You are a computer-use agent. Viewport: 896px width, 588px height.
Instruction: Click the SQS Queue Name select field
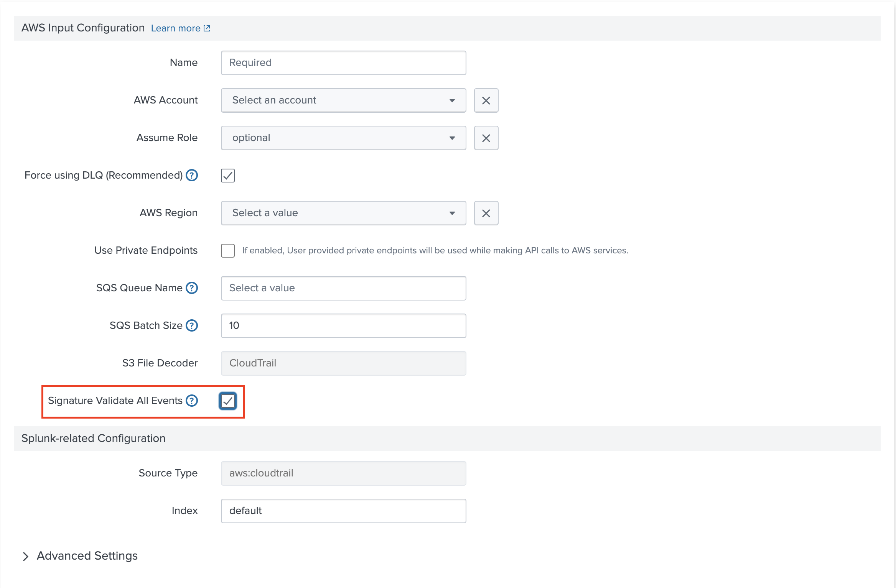(x=343, y=288)
